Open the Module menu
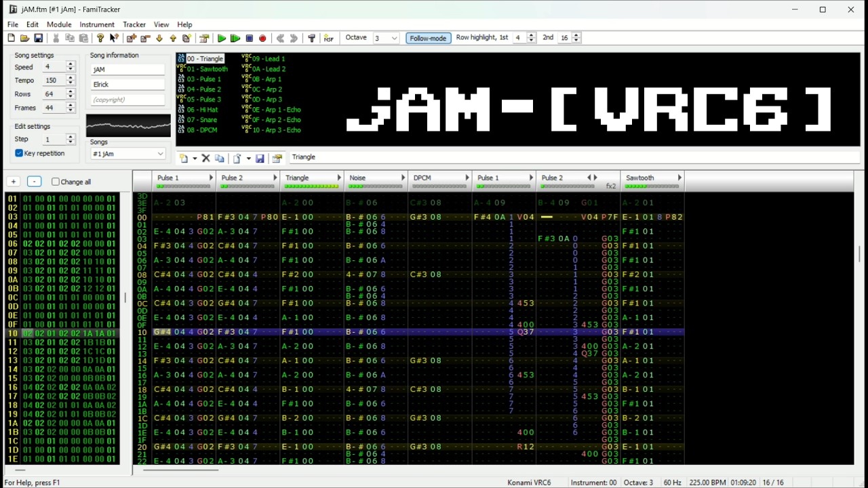This screenshot has height=488, width=868. tap(59, 24)
